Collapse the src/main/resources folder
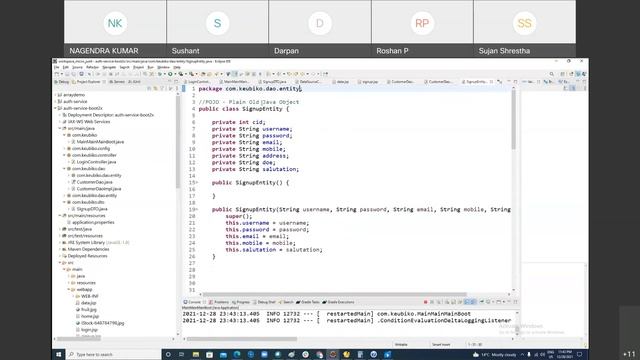Screen dimensions: 640x360 click(60, 216)
